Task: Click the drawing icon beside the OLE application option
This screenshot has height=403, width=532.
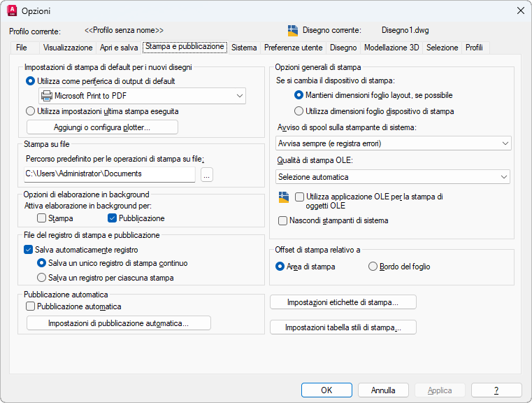Action: click(x=283, y=197)
